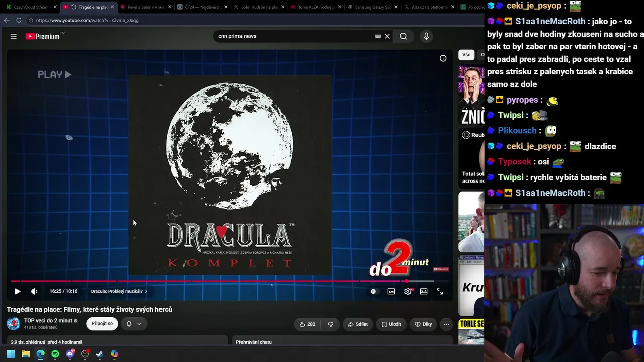Click chat username S1aa1neMacRoth in first message

pos(550,21)
